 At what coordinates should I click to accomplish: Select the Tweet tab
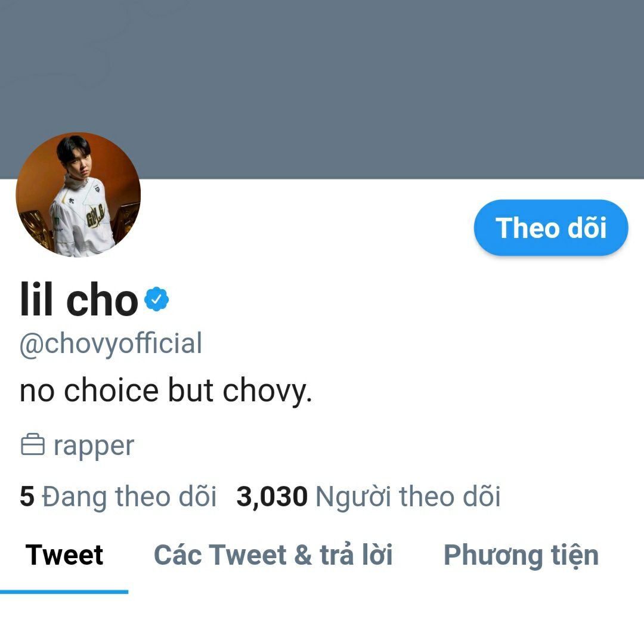tap(64, 555)
